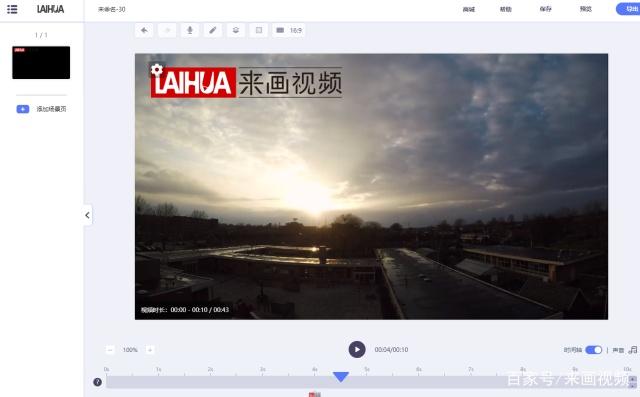
Task: Click the 100% zoom level text
Action: click(x=130, y=350)
